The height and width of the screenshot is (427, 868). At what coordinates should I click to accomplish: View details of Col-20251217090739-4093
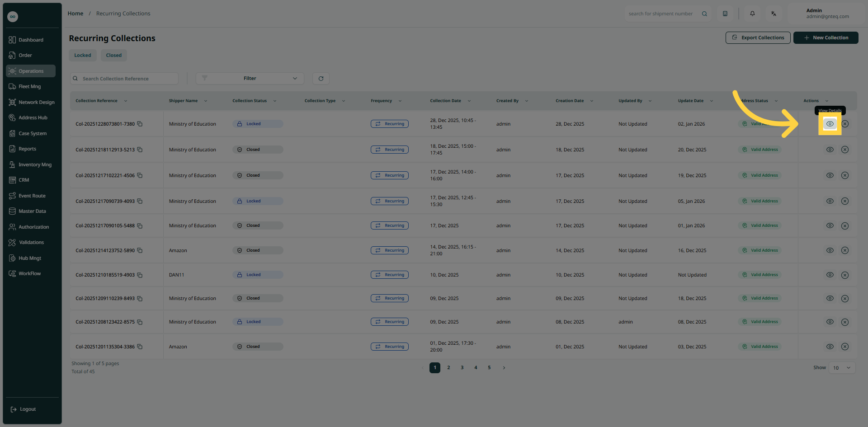830,201
